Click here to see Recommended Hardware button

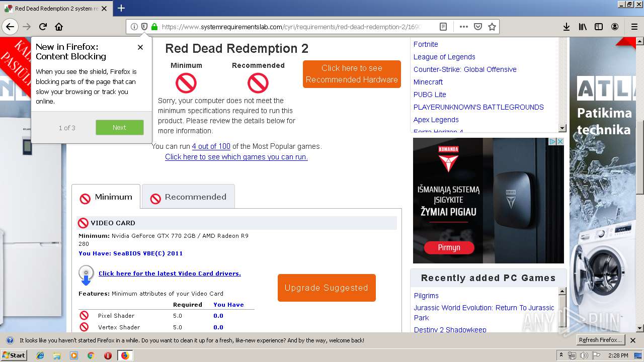pos(352,74)
